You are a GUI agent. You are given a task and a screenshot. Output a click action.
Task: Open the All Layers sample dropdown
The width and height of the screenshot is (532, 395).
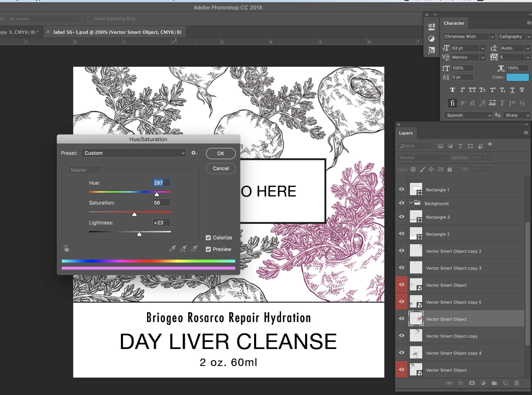coord(43,19)
